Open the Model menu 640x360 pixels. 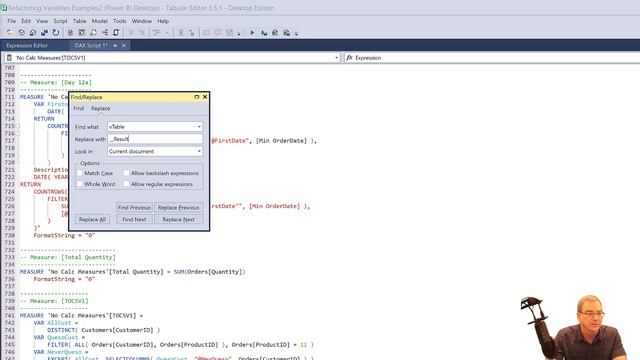click(99, 21)
